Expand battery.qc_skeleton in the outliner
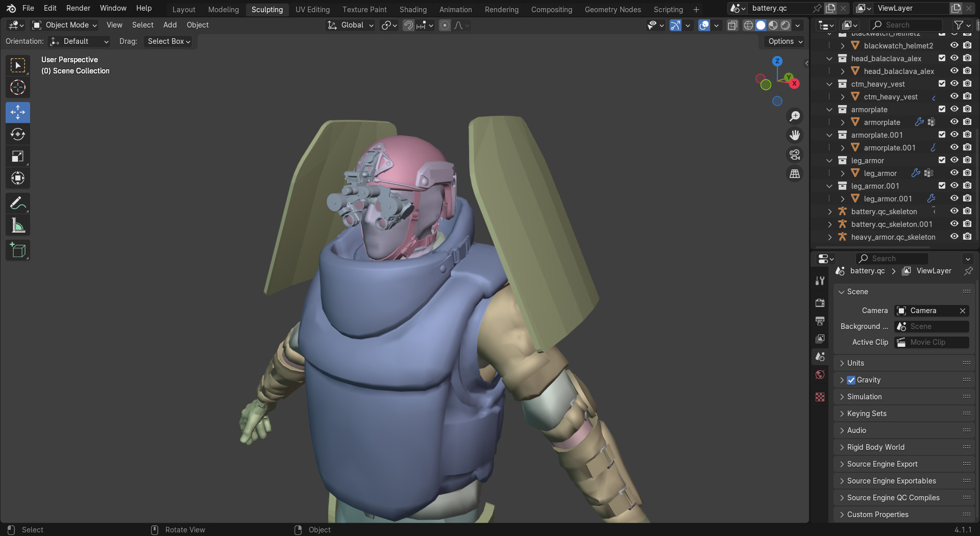 [830, 211]
